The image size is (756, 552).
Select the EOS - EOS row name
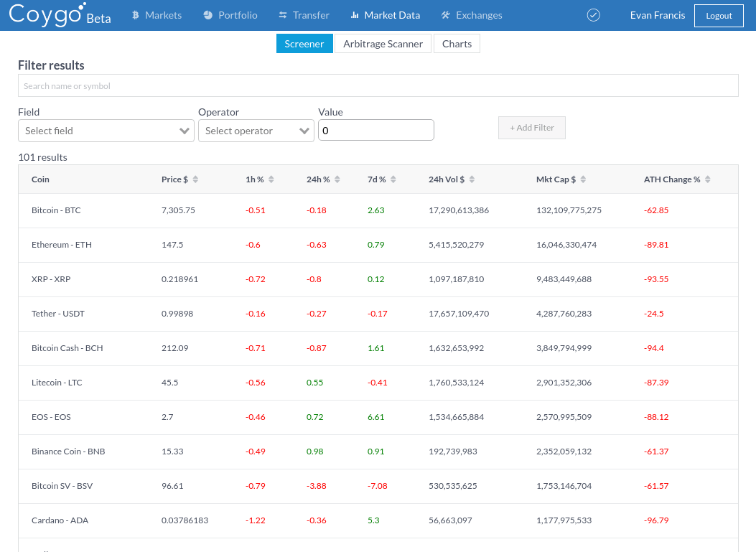click(x=51, y=417)
